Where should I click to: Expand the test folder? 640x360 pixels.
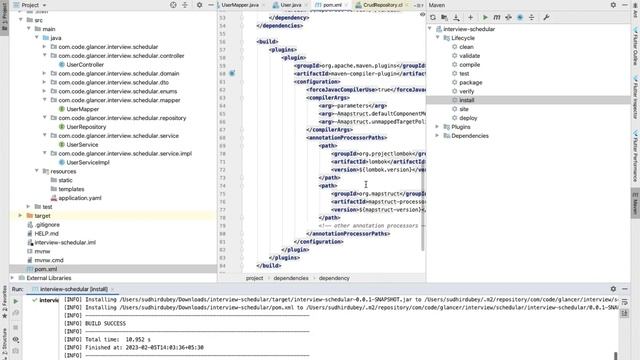coord(29,207)
